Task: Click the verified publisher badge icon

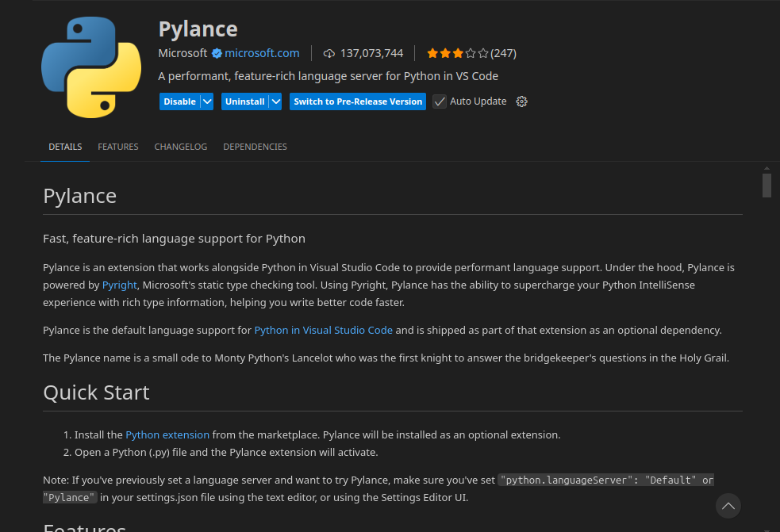Action: [x=216, y=54]
